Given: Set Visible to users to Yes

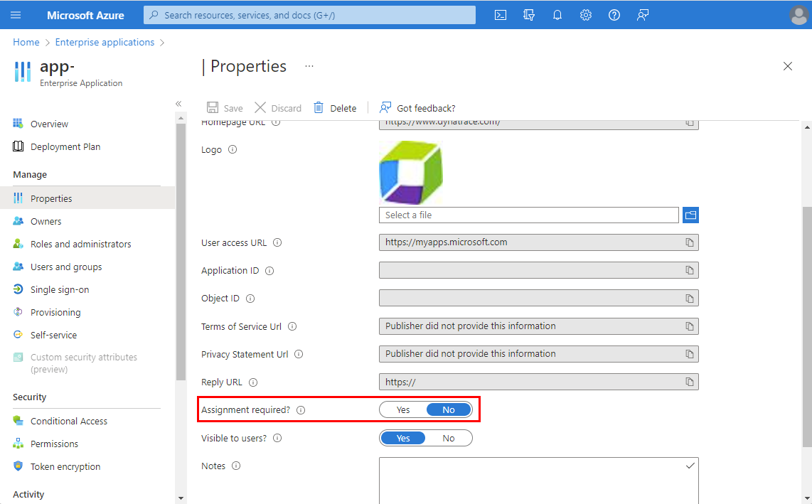Looking at the screenshot, I should click(403, 438).
